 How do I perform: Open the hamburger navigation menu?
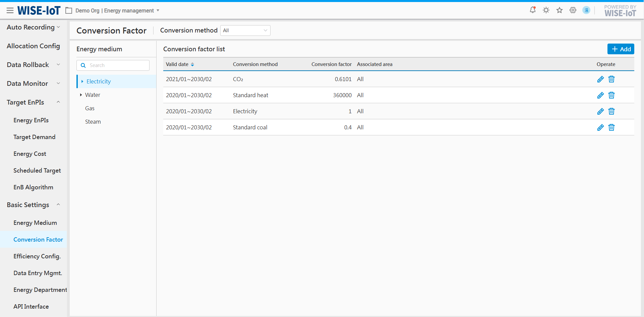(10, 11)
